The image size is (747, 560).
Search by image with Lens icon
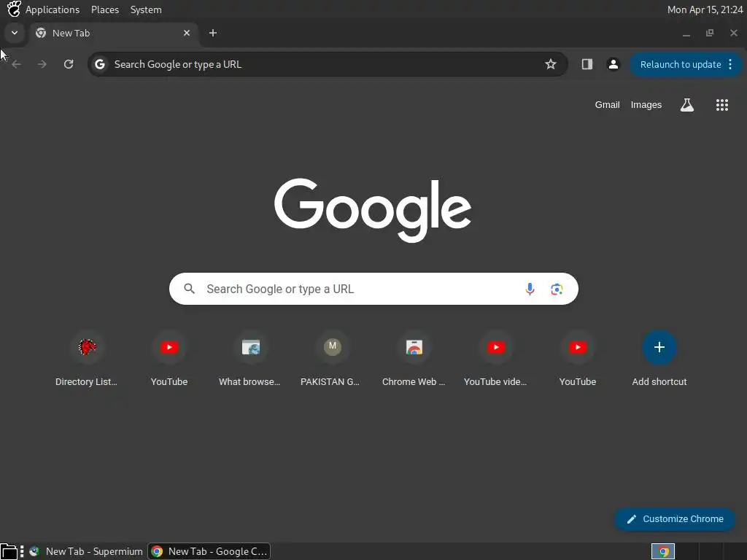[557, 289]
